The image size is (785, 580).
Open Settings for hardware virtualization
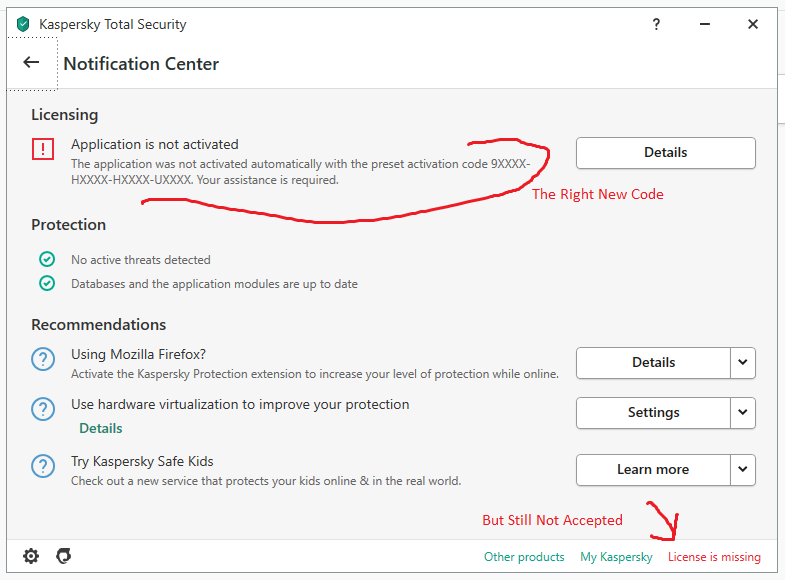[x=653, y=412]
